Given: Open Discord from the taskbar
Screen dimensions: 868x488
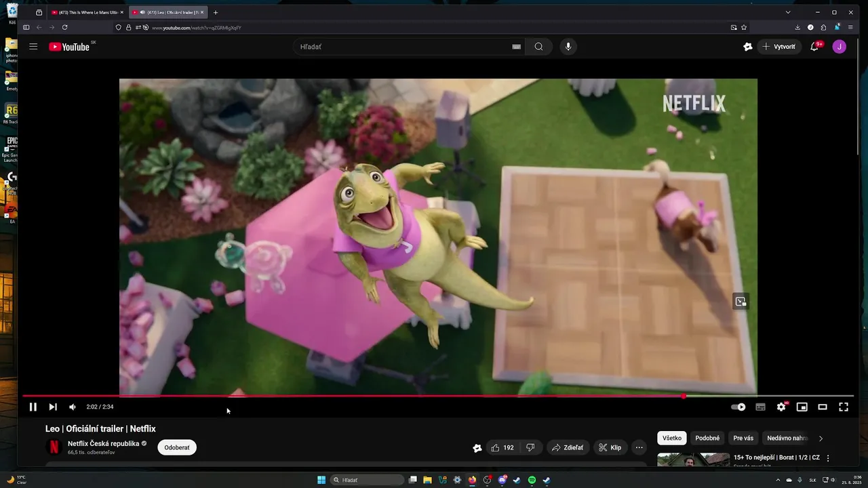Looking at the screenshot, I should pos(502,480).
